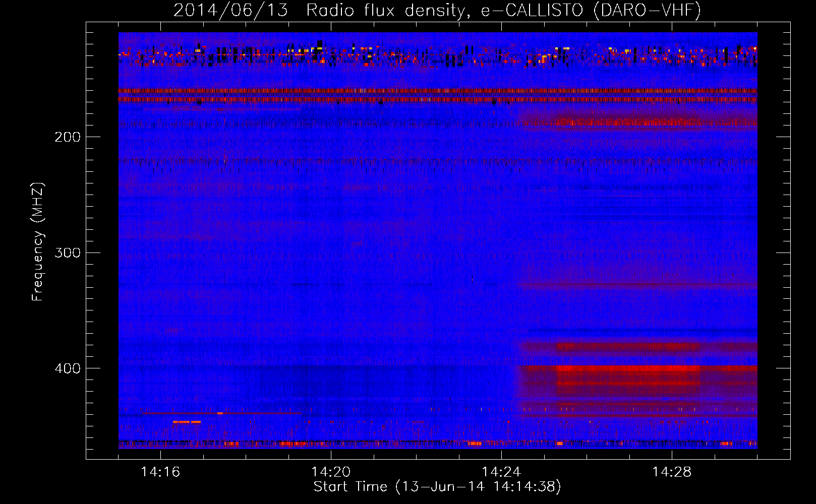Click the 400 frequency tick label
The width and height of the screenshot is (816, 504).
(68, 368)
